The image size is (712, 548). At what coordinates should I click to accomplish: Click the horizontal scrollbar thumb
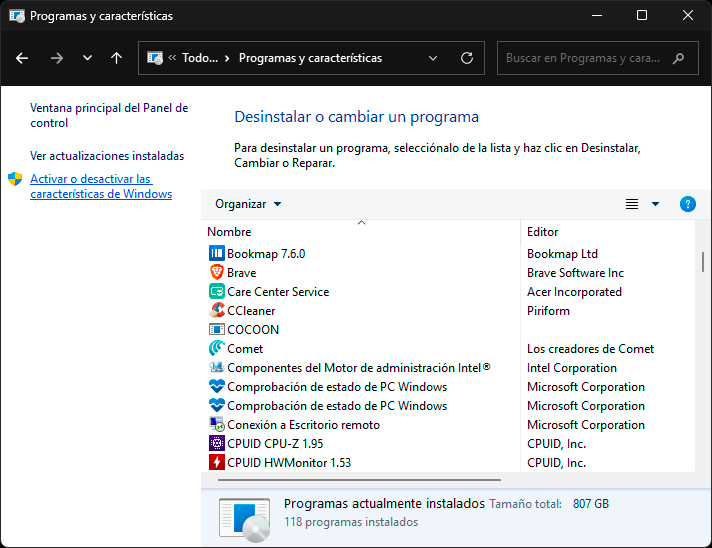coord(359,479)
